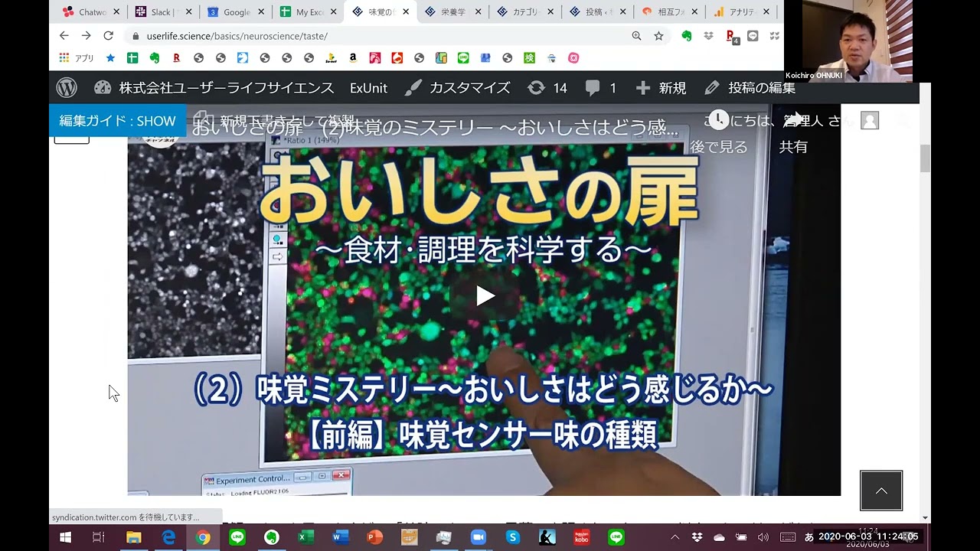Open the Dropbox extension icon
Viewport: 980px width, 551px height.
coord(709,36)
